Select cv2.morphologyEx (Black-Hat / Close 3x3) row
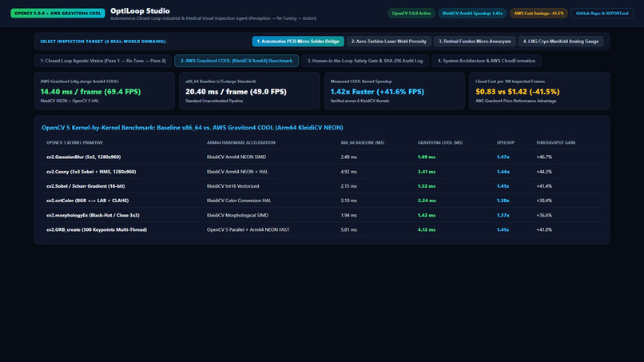Screen dimensions: 644x362 click(322, 215)
